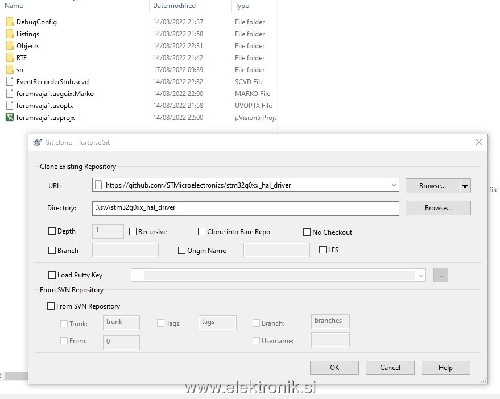Sort by the Date modified column header
Image resolution: width=500 pixels, height=399 pixels.
pyautogui.click(x=174, y=5)
